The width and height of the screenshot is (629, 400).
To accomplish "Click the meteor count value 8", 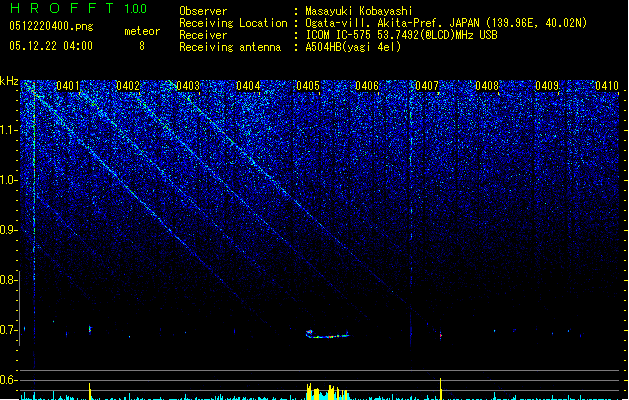I will pyautogui.click(x=142, y=46).
